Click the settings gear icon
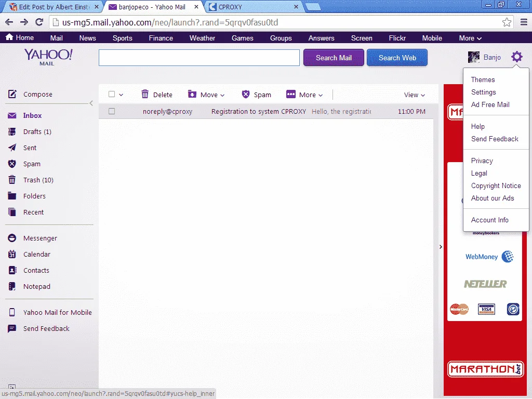The width and height of the screenshot is (532, 399). (x=517, y=57)
